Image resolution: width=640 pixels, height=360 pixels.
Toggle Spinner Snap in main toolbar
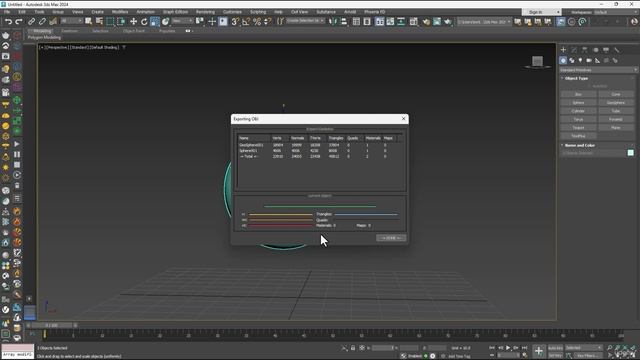[268, 22]
